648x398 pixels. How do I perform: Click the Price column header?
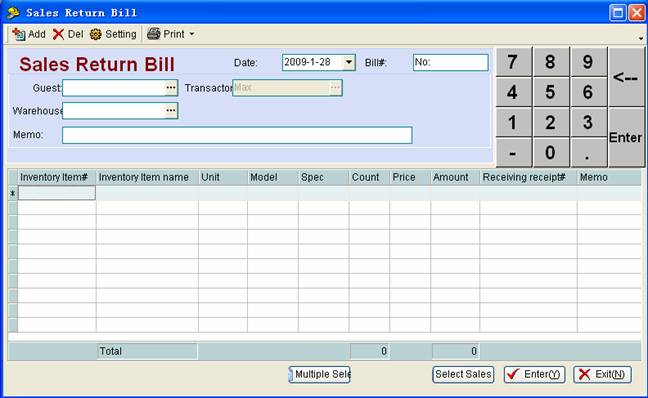click(x=410, y=177)
